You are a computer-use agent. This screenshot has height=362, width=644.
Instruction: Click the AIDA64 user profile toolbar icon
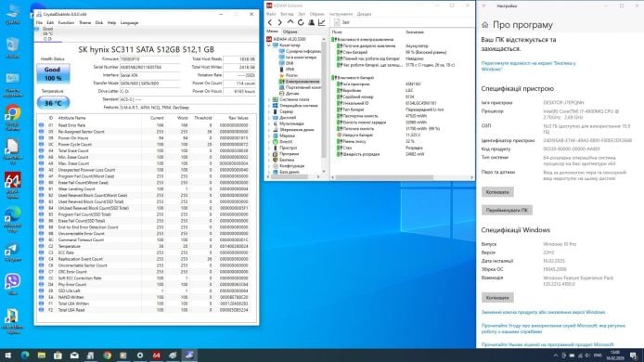[311, 22]
